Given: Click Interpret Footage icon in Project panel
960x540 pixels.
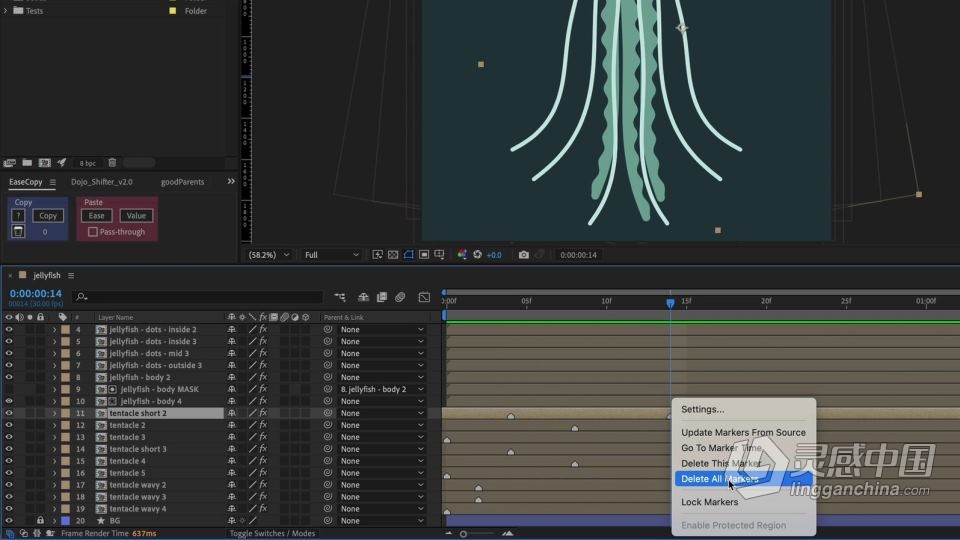Looking at the screenshot, I should click(9, 163).
